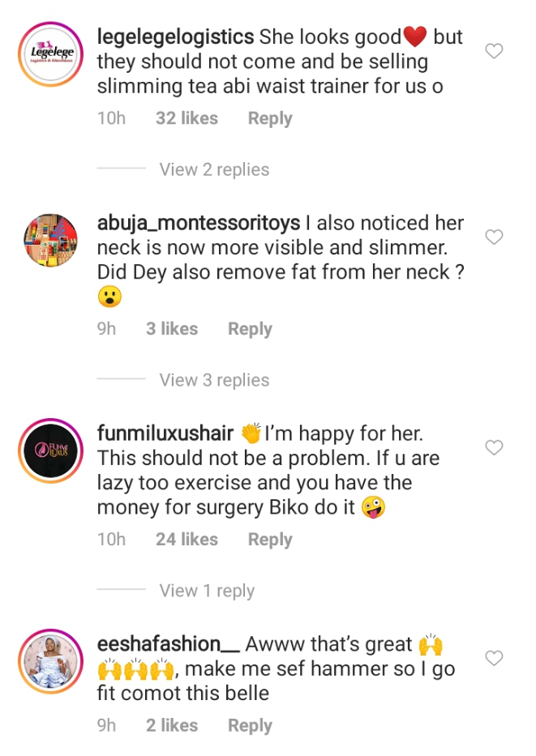
Task: View who gave 32 likes
Action: coord(187,118)
